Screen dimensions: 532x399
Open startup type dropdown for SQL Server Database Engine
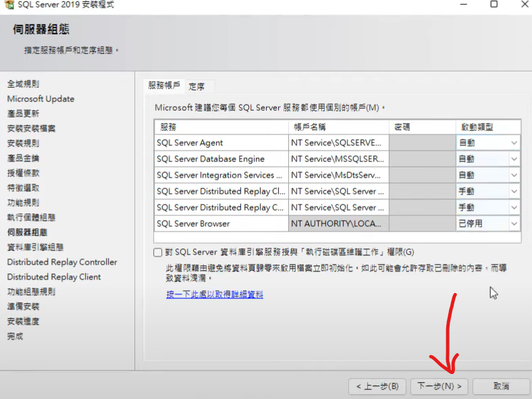point(514,159)
